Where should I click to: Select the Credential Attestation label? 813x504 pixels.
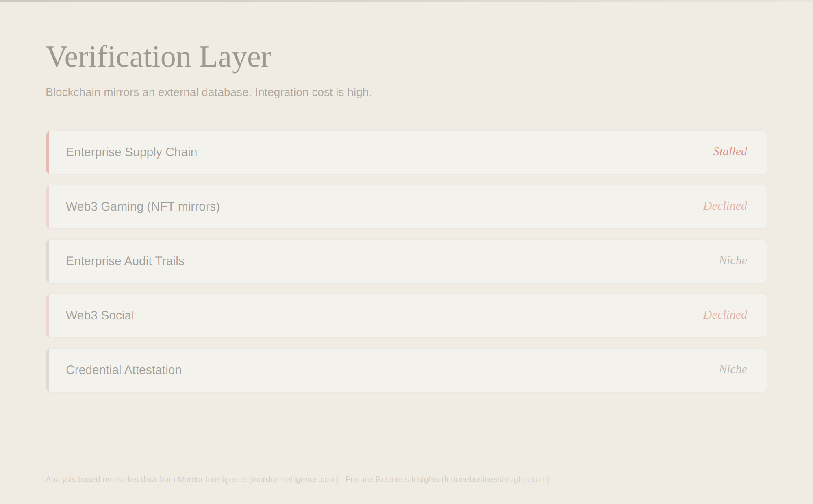coord(124,370)
